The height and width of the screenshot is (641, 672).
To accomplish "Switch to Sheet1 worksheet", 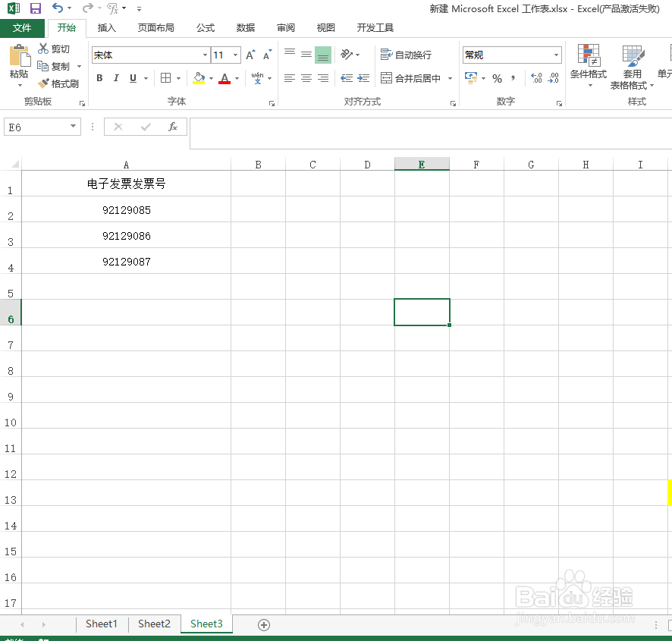I will point(101,624).
